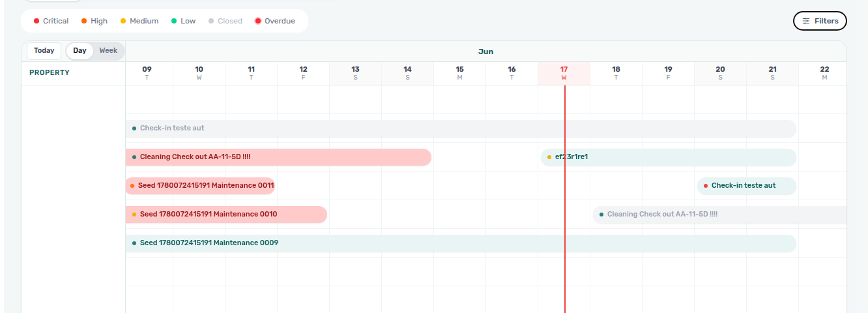
Task: Toggle the Closed legend filter
Action: tap(225, 21)
